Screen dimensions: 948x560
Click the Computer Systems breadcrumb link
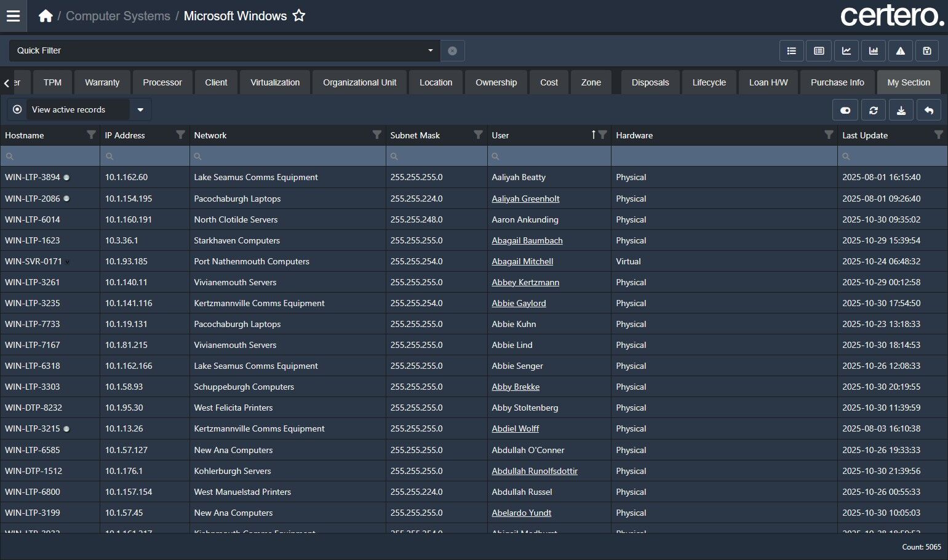pos(118,16)
